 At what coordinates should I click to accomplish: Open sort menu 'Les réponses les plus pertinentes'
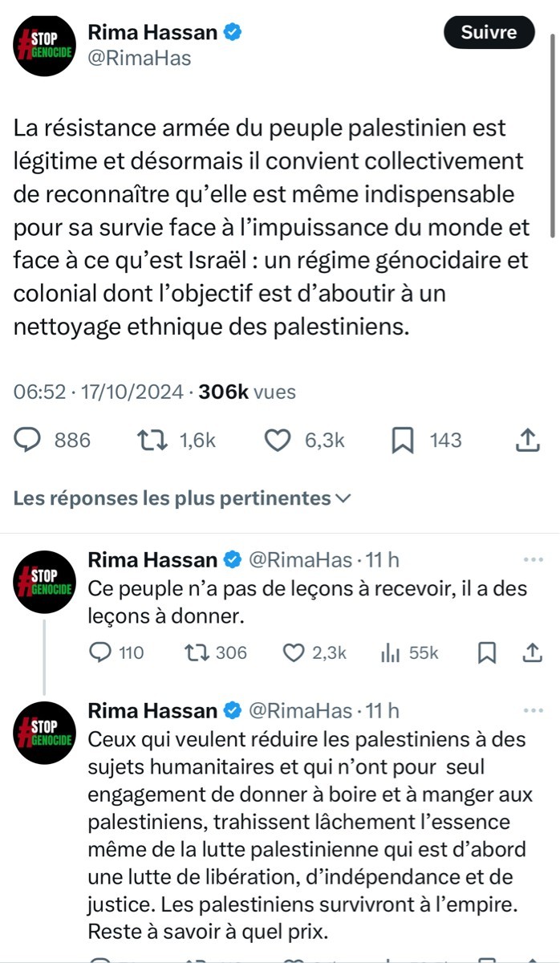pos(182,498)
